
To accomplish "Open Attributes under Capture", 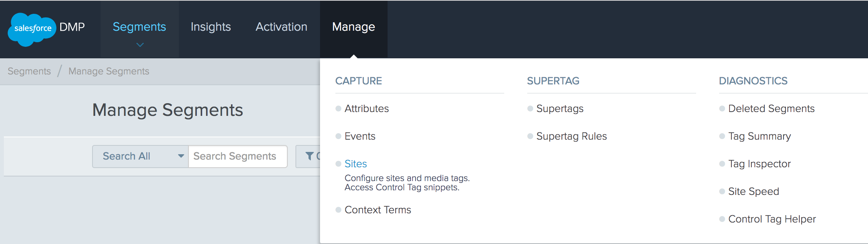I will click(x=366, y=109).
